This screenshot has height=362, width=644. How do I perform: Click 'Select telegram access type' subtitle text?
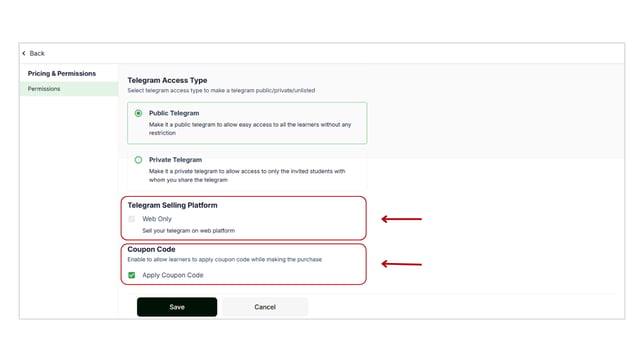click(x=221, y=90)
